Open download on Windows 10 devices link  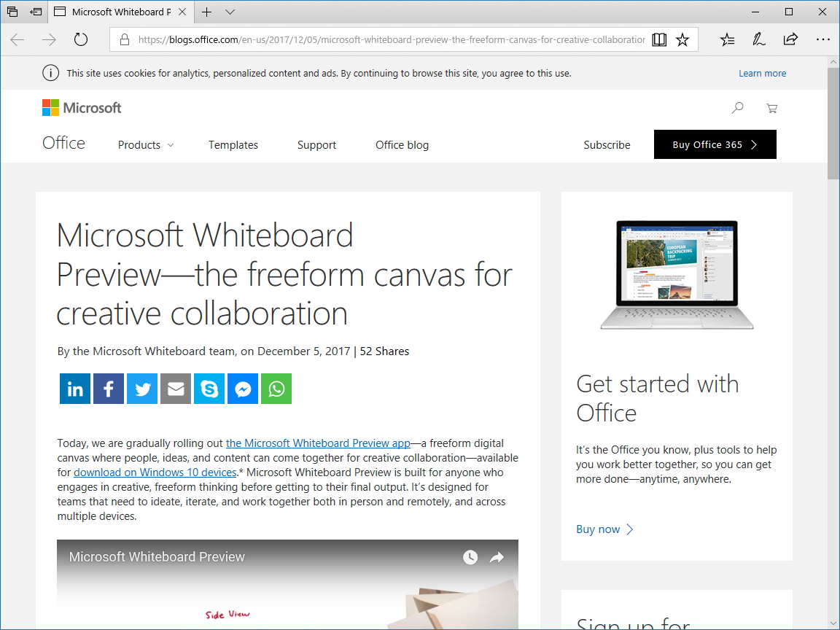pos(155,472)
